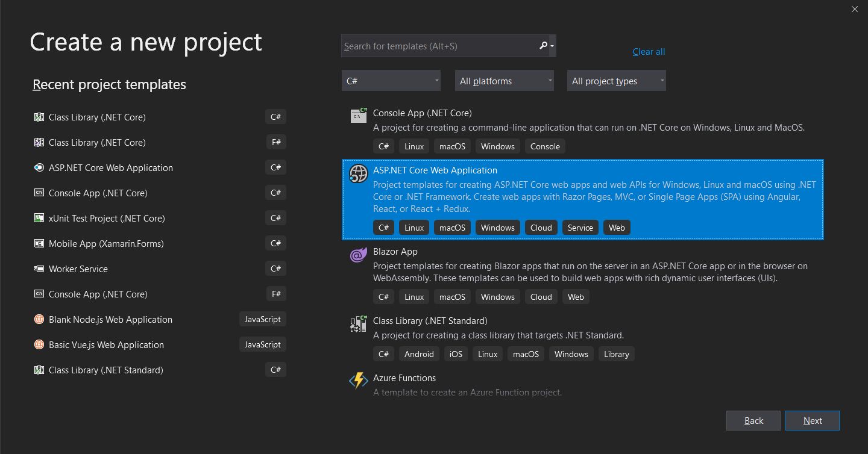Click the Blank Node.js Web Application icon

pyautogui.click(x=39, y=320)
